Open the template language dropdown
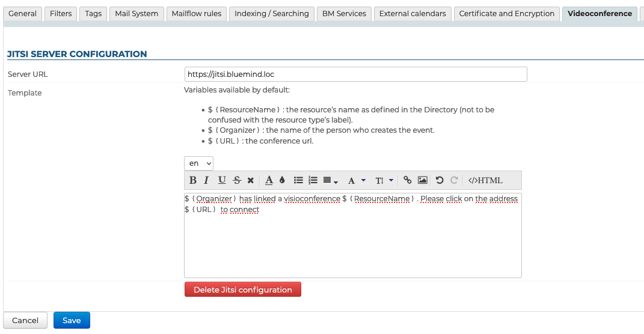This screenshot has height=334, width=644. [198, 163]
